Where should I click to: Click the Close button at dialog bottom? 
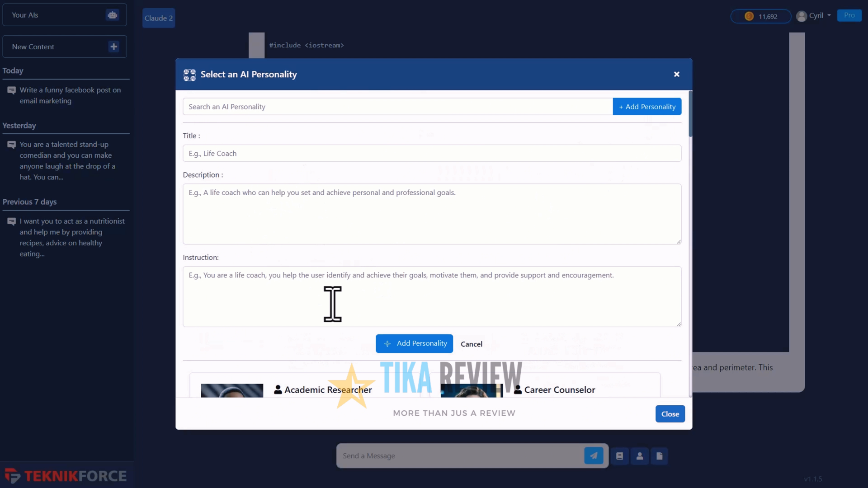pyautogui.click(x=670, y=414)
